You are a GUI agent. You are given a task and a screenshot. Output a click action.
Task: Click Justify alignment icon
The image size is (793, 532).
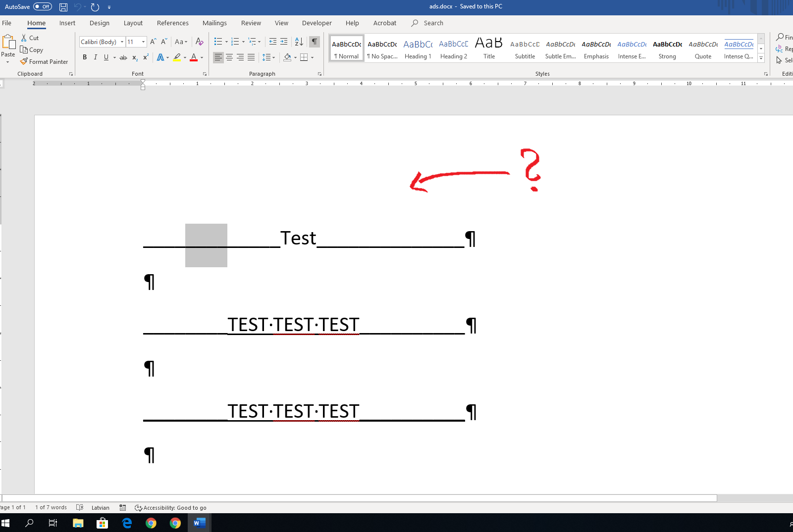(251, 57)
